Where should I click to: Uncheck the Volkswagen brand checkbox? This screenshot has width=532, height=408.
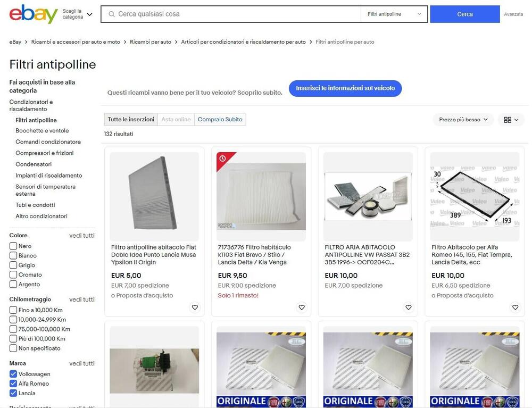point(13,374)
